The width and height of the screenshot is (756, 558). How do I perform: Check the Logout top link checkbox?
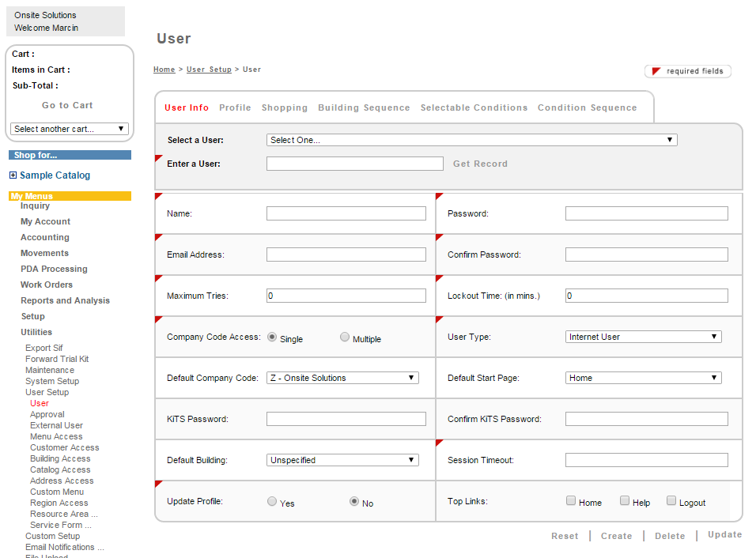point(671,501)
